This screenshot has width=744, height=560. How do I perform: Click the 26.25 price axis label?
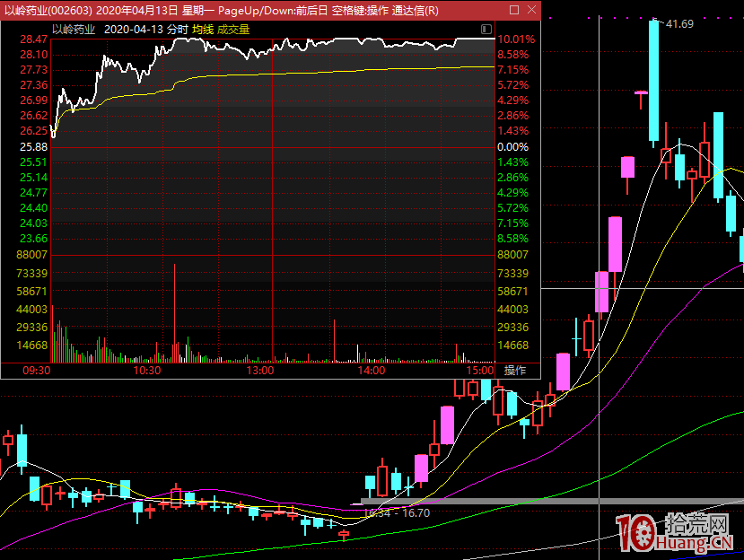(x=34, y=130)
